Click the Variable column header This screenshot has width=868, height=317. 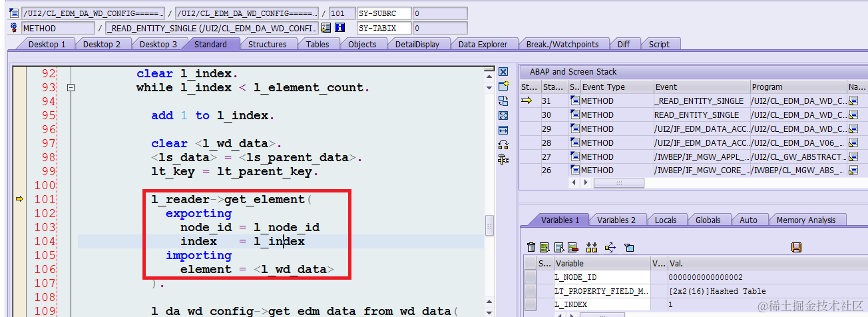(x=601, y=263)
